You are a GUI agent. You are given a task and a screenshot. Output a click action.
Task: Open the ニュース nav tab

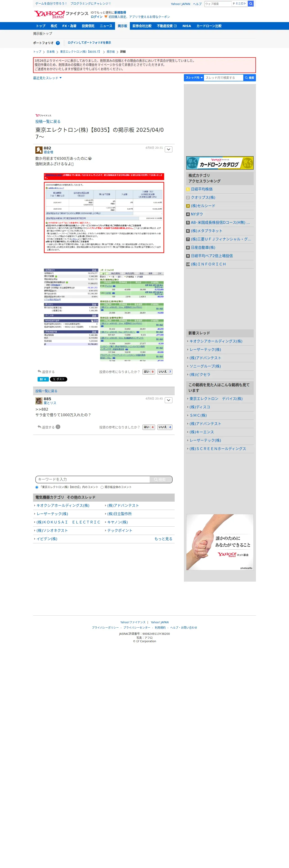tap(106, 26)
